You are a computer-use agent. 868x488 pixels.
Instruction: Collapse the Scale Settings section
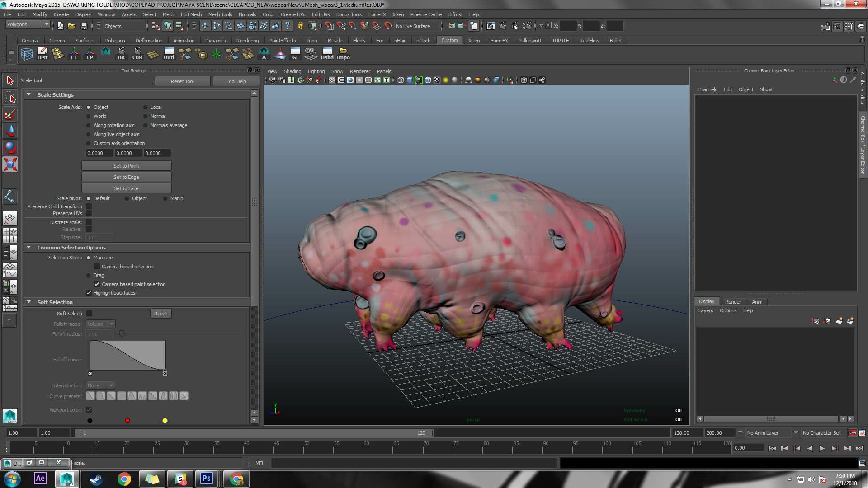[x=29, y=94]
